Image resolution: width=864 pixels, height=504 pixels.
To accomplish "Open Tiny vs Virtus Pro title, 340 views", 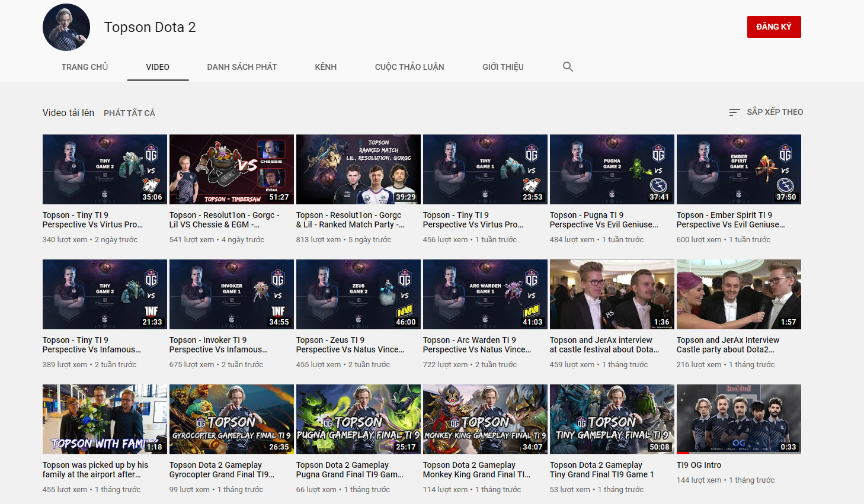I will click(x=93, y=220).
